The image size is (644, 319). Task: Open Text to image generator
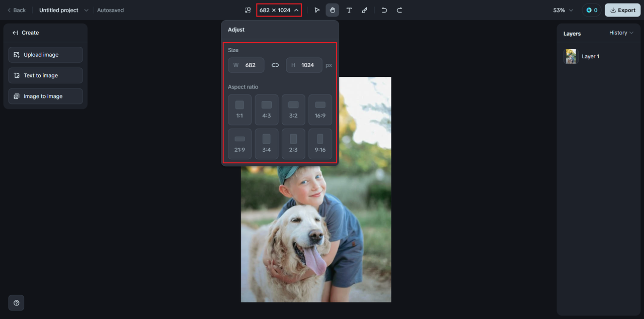pyautogui.click(x=46, y=75)
